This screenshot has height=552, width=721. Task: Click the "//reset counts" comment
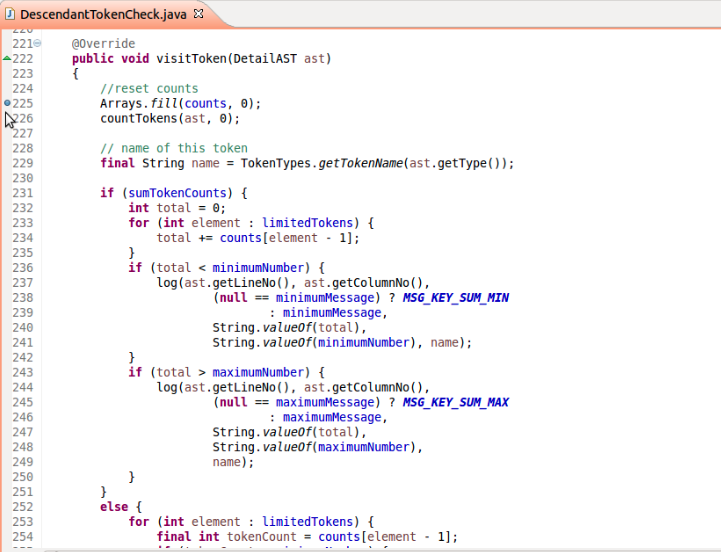point(149,88)
